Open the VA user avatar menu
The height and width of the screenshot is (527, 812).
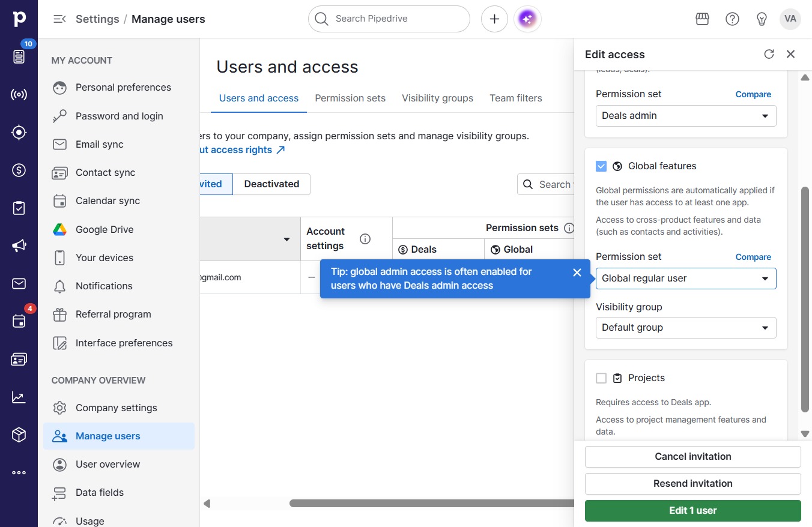[x=790, y=19]
